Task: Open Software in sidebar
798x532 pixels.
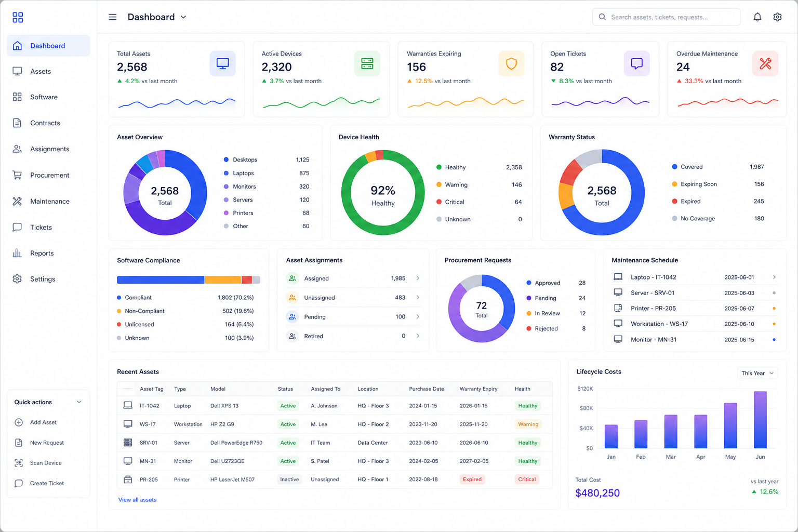Action: [48, 97]
